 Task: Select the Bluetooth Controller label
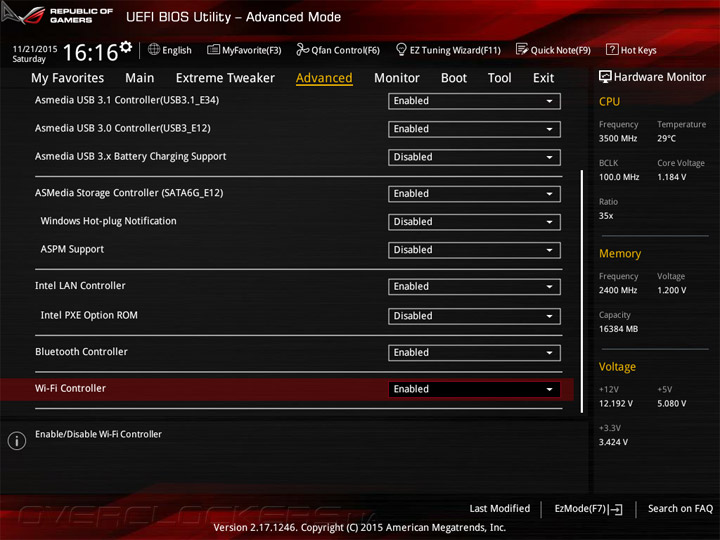[81, 352]
